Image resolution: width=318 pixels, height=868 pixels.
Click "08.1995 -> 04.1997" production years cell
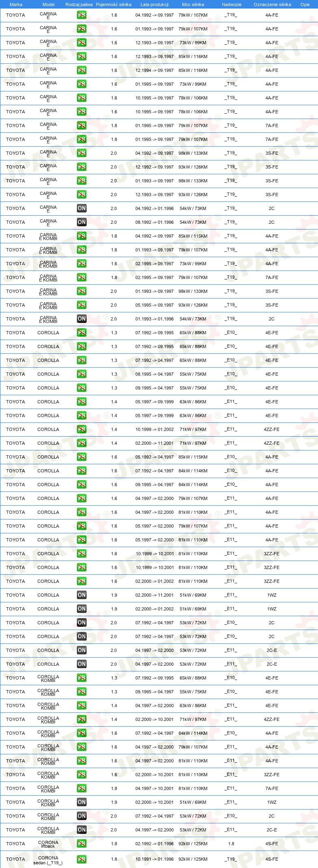point(155,374)
